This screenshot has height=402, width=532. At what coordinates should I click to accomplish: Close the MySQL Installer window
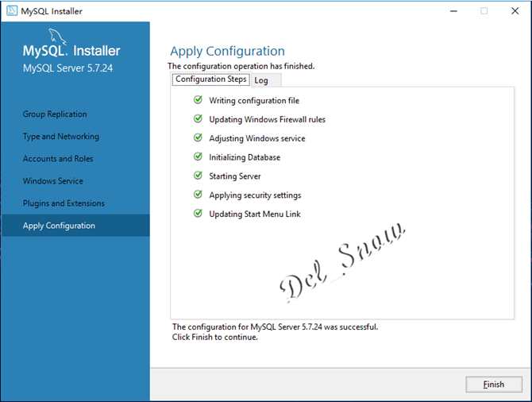pyautogui.click(x=515, y=11)
